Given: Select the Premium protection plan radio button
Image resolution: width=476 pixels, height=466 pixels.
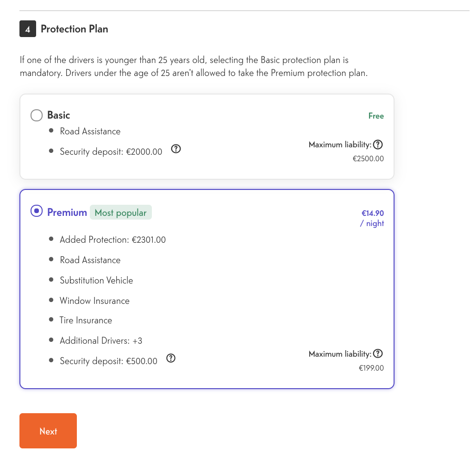Looking at the screenshot, I should click(37, 211).
